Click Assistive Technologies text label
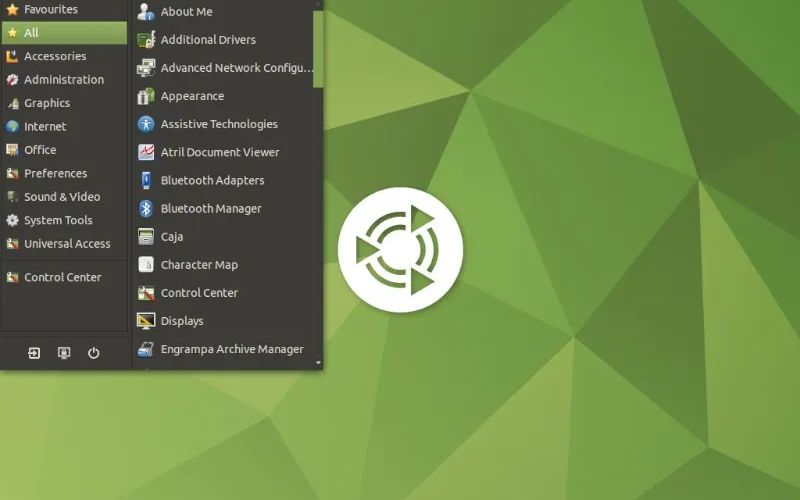Screen dimensions: 800x500 (x=219, y=124)
